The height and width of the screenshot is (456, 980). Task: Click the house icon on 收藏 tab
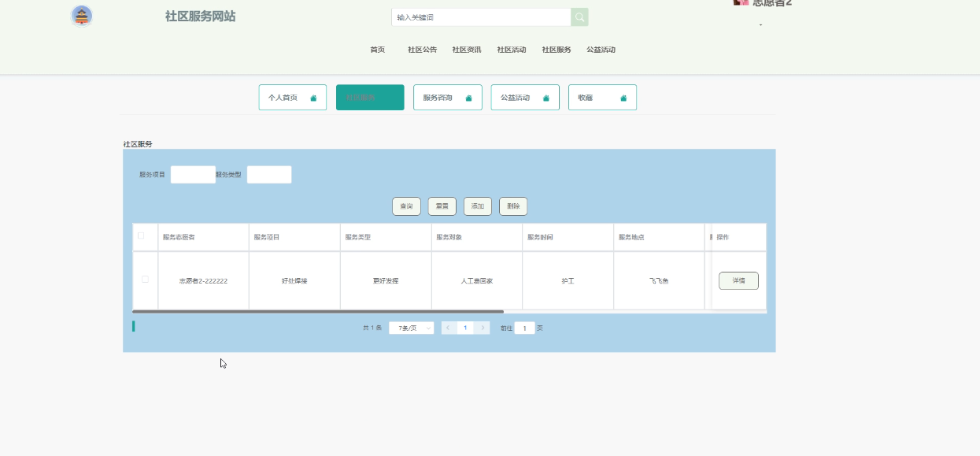pos(623,98)
